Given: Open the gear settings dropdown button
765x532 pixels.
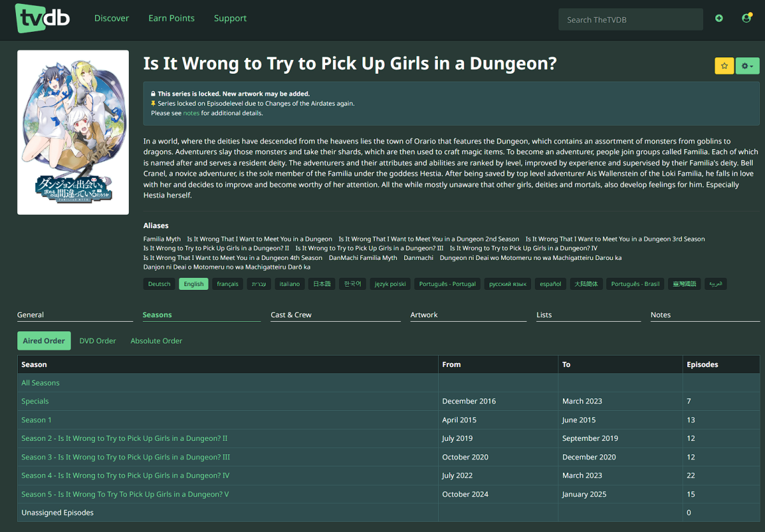Looking at the screenshot, I should point(745,66).
